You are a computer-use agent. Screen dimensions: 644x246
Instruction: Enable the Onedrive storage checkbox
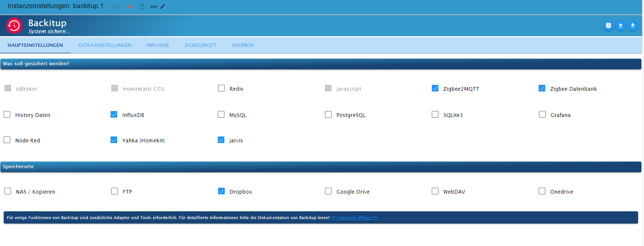pos(542,191)
